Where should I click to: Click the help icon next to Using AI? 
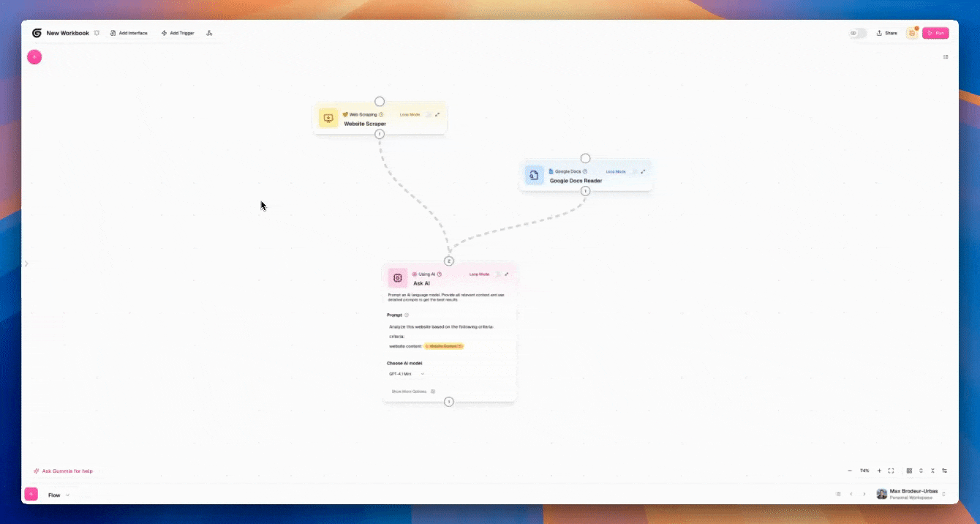(x=440, y=274)
